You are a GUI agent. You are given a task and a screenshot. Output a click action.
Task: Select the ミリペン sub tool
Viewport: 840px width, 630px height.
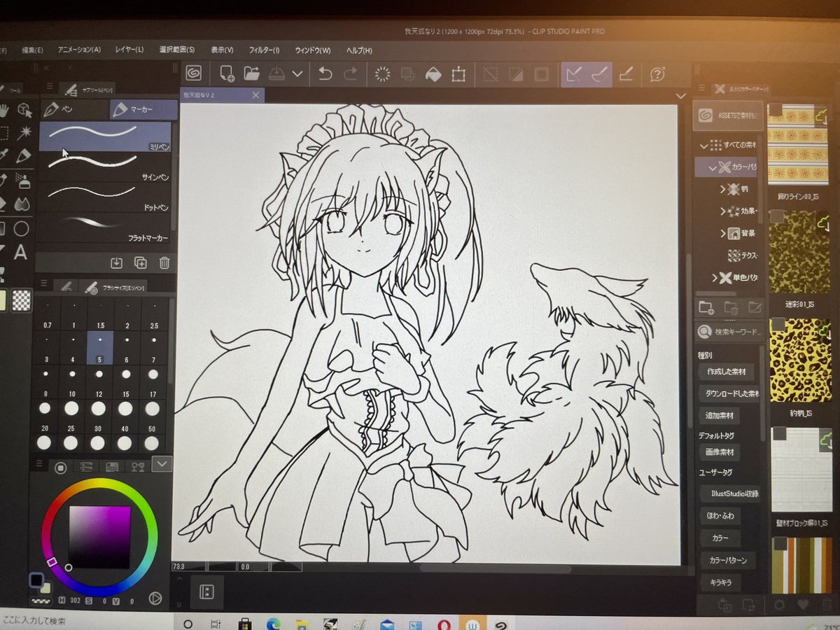(105, 137)
